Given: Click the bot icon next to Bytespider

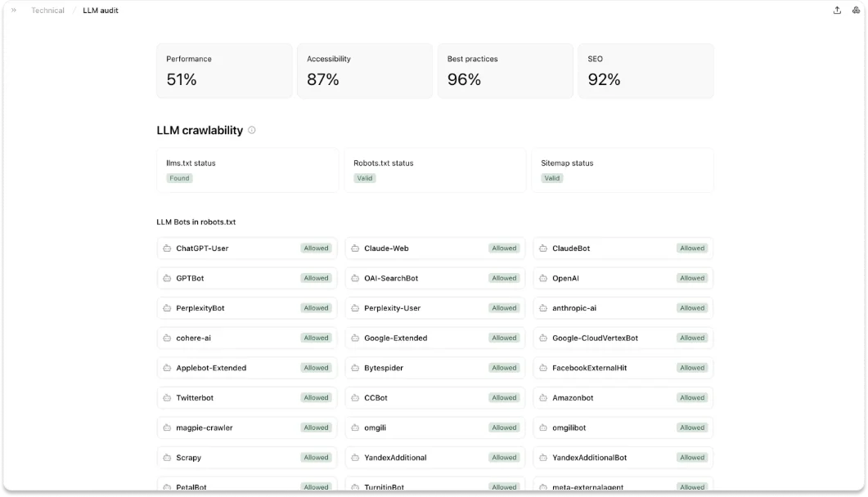Looking at the screenshot, I should 355,368.
